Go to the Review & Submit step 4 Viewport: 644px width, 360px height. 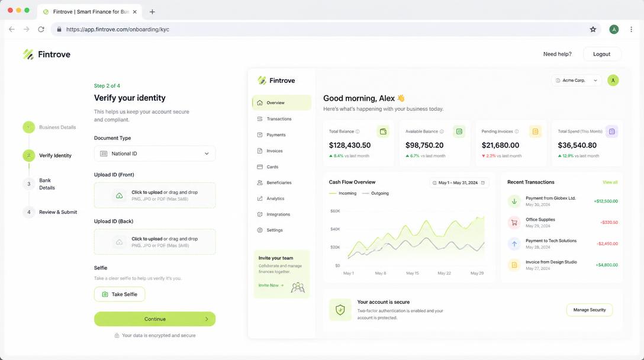[x=50, y=212]
